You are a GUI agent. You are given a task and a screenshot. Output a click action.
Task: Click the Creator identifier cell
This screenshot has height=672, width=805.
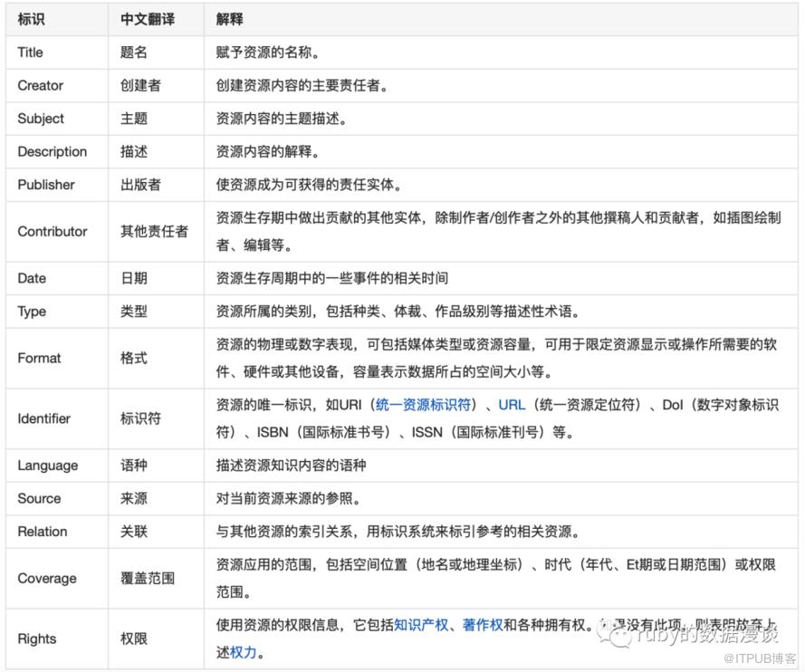click(41, 85)
